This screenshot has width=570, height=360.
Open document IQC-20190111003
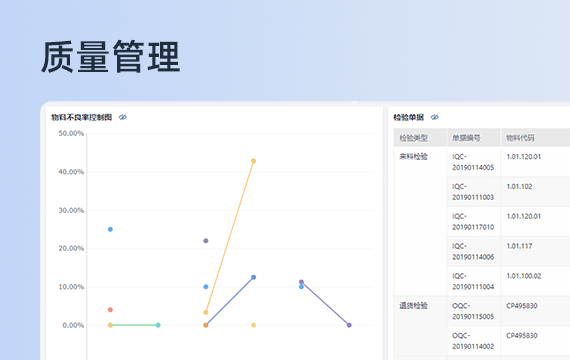(x=473, y=192)
